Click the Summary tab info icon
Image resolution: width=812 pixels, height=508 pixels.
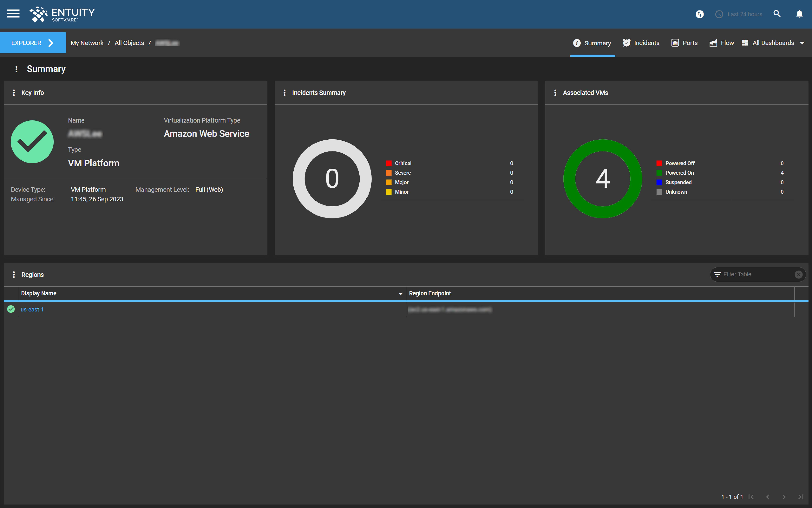coord(577,43)
